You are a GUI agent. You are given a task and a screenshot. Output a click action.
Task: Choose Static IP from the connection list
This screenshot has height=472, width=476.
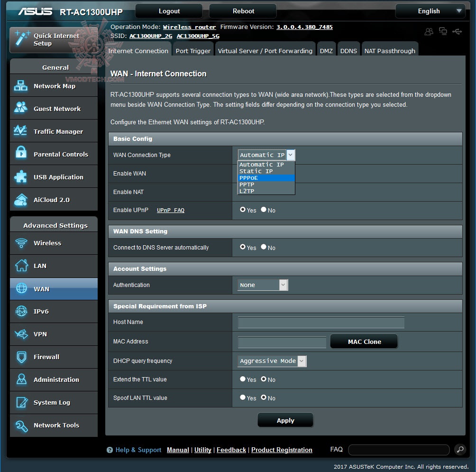(266, 171)
